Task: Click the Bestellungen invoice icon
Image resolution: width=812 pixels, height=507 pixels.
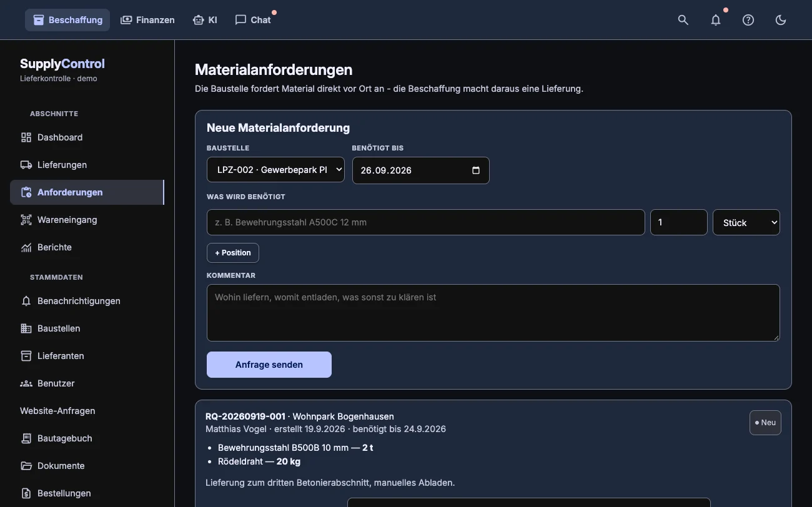Action: coord(26,493)
